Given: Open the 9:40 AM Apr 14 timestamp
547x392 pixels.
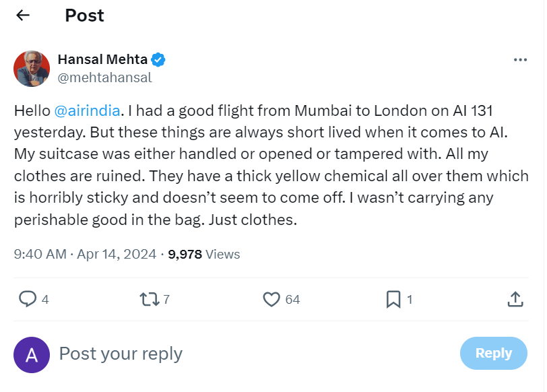Looking at the screenshot, I should (84, 255).
